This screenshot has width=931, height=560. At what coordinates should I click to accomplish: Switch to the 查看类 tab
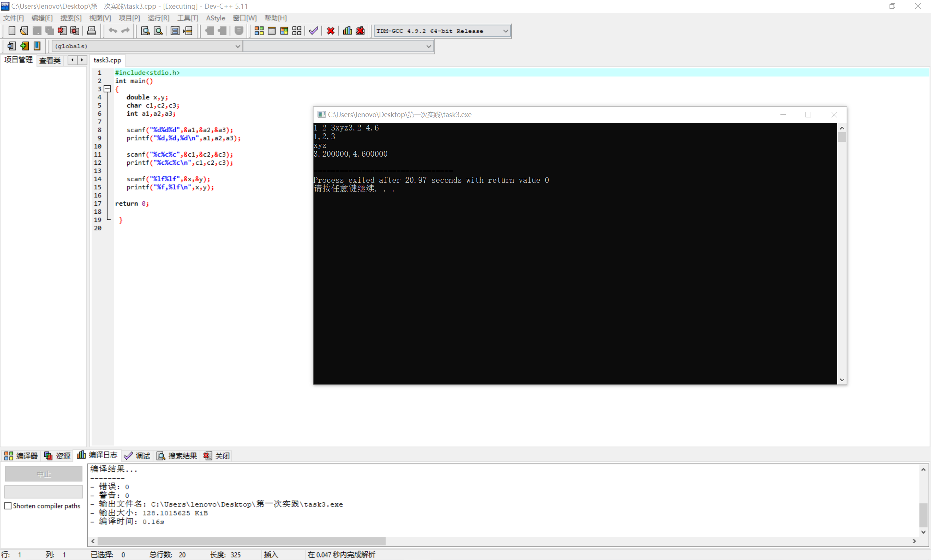[49, 60]
